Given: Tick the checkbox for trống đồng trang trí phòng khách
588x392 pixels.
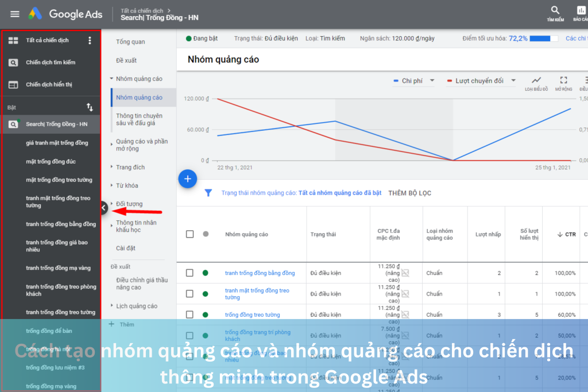Looking at the screenshot, I should [x=189, y=336].
